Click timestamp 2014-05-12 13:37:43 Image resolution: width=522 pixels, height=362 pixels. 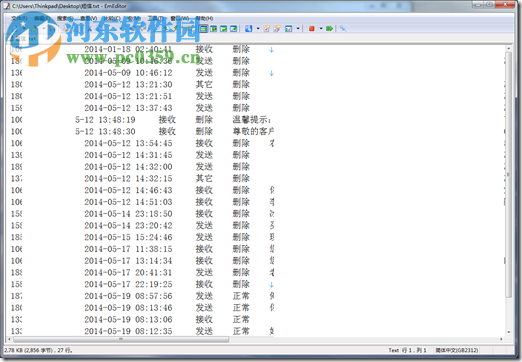click(128, 108)
